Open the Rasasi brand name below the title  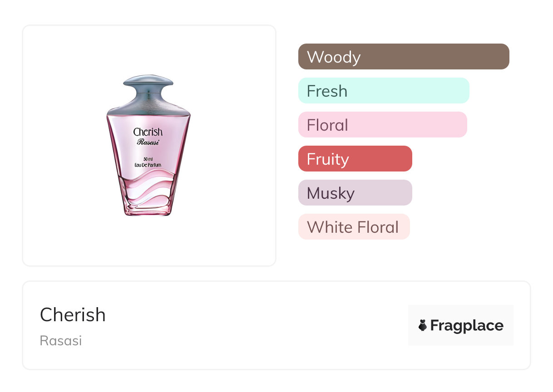point(61,341)
